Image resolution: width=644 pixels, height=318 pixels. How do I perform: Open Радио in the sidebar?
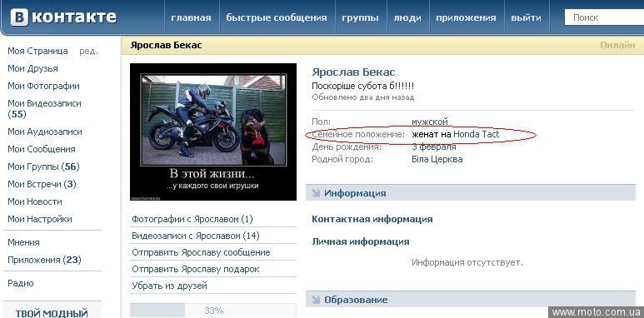pyautogui.click(x=21, y=283)
